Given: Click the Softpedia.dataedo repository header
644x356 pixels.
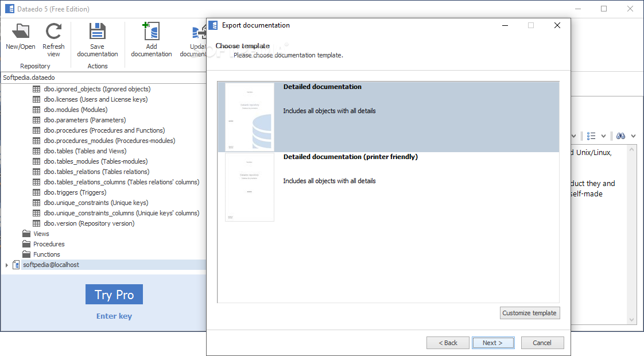Looking at the screenshot, I should (x=103, y=78).
